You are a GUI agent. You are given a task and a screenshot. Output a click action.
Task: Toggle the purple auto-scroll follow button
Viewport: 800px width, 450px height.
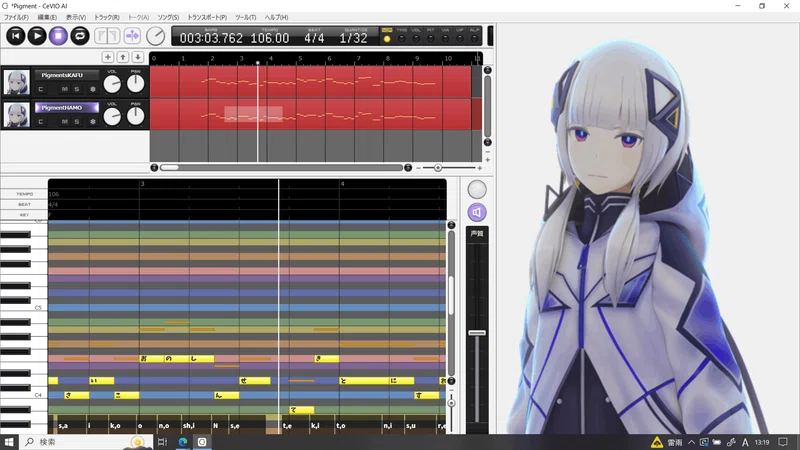[132, 36]
